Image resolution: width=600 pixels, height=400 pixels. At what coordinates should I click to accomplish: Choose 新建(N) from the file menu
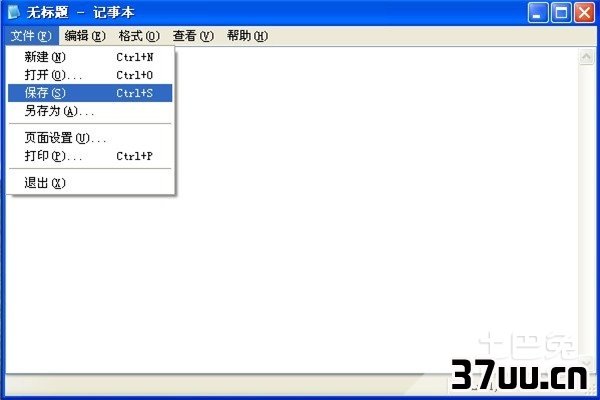click(90, 57)
